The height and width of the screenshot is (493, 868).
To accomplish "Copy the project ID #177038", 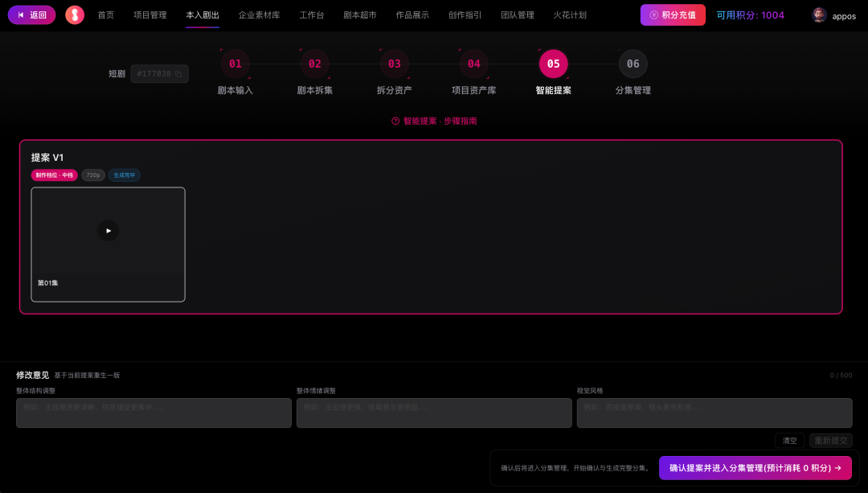I will (x=178, y=74).
